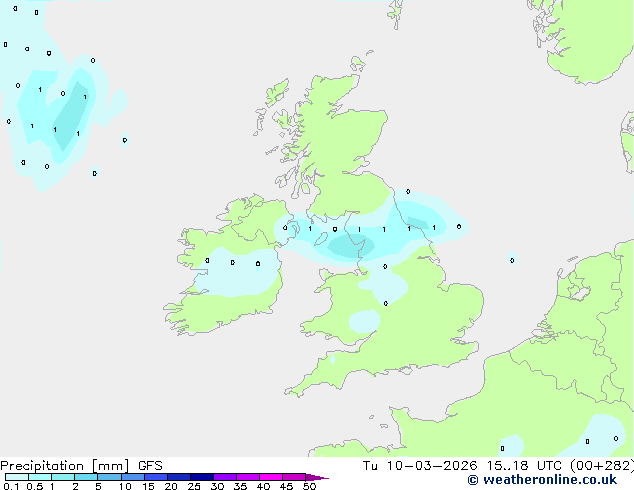Click the '0.1' legend scale label
This screenshot has height=490, width=634.
coord(11,486)
